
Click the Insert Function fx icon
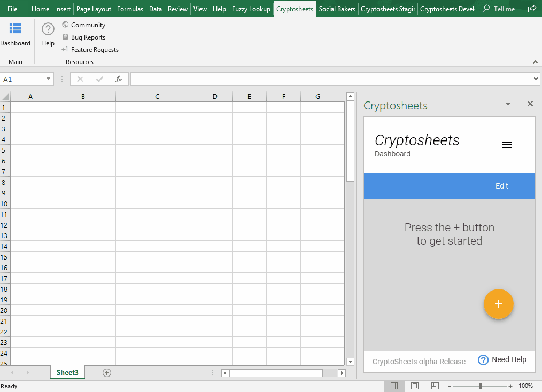click(x=119, y=79)
